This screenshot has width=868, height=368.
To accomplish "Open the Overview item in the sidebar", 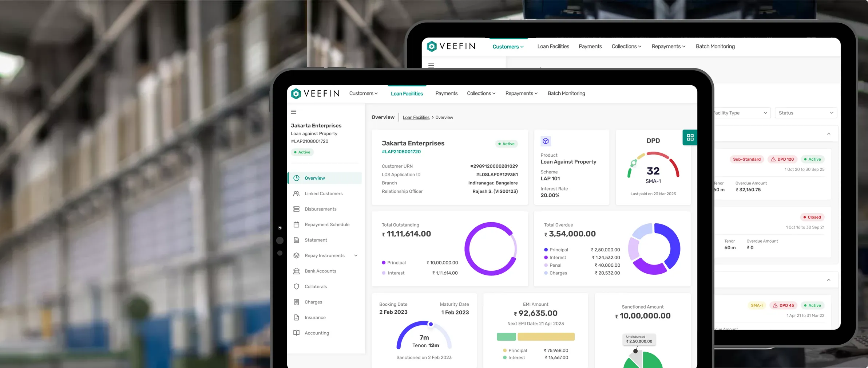I will (x=325, y=178).
